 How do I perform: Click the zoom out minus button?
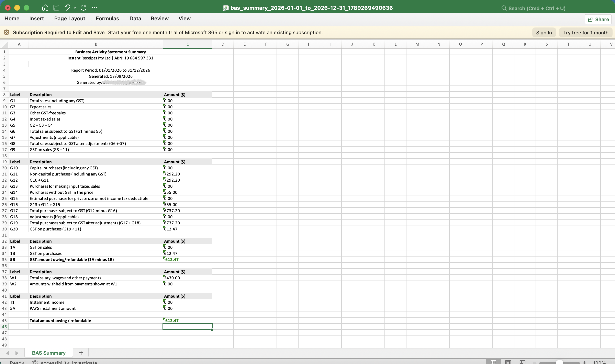pos(535,363)
